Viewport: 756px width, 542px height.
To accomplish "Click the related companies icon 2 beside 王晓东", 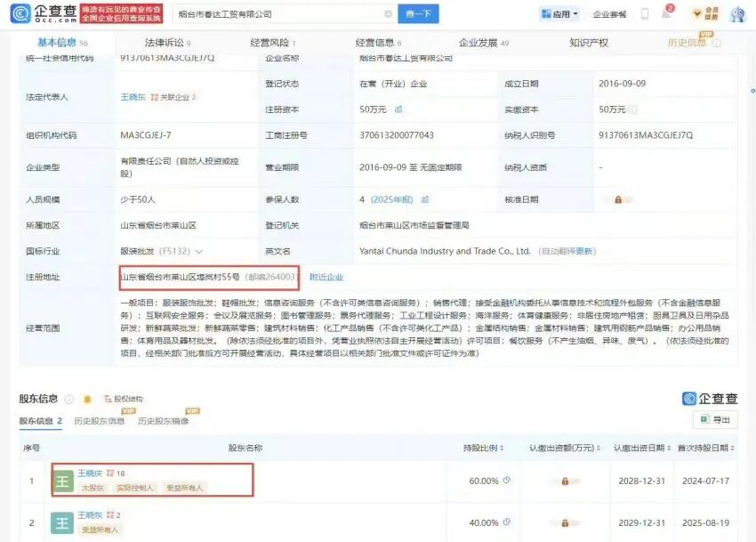I will coord(114,515).
